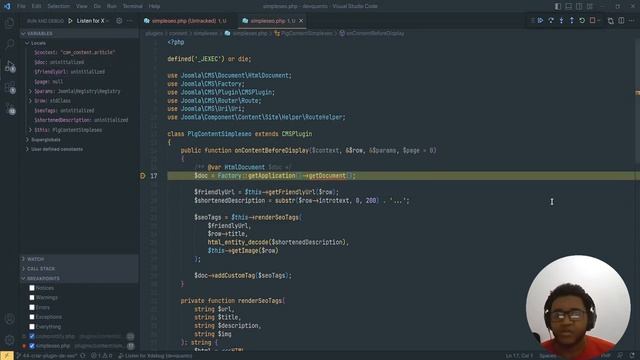Click the yellow remote indicator in status bar
Image resolution: width=640 pixels, height=360 pixels.
[x=7, y=356]
